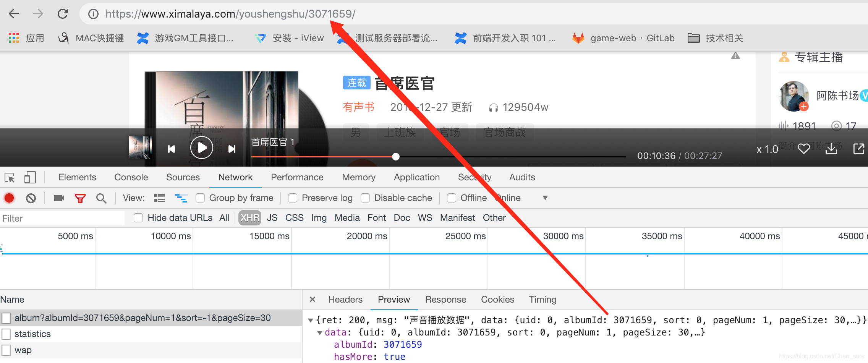The height and width of the screenshot is (363, 868).
Task: Select the All request type filter
Action: 224,218
